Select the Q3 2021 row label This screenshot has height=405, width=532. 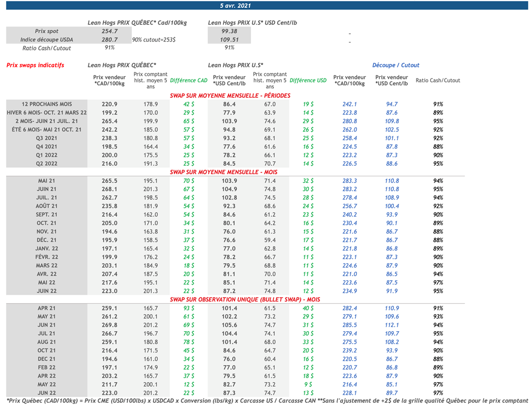click(47, 138)
